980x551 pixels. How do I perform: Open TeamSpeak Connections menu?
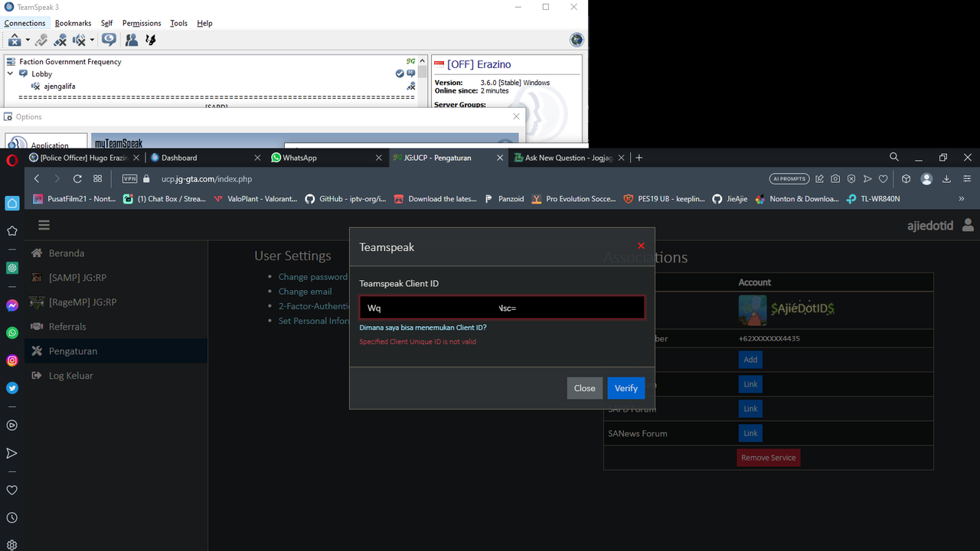click(24, 23)
